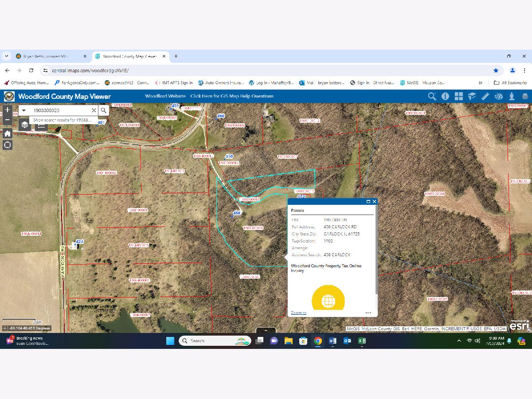Viewport: 532px width, 399px height.
Task: Open the basemap gallery grid icon
Action: (458, 96)
